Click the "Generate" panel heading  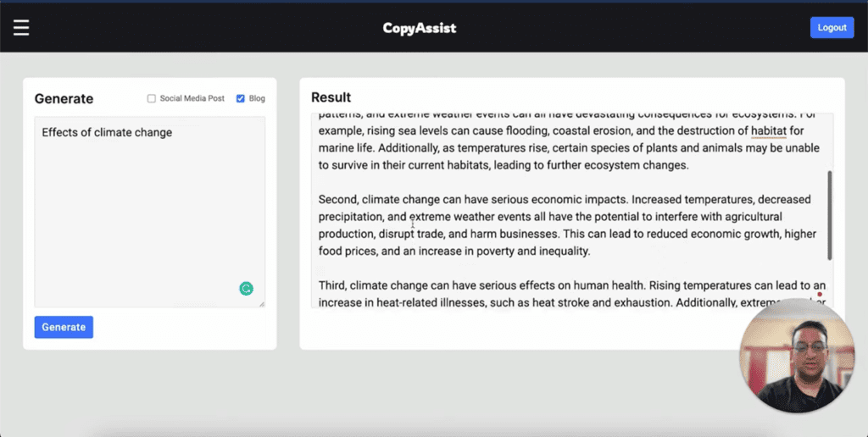[64, 98]
